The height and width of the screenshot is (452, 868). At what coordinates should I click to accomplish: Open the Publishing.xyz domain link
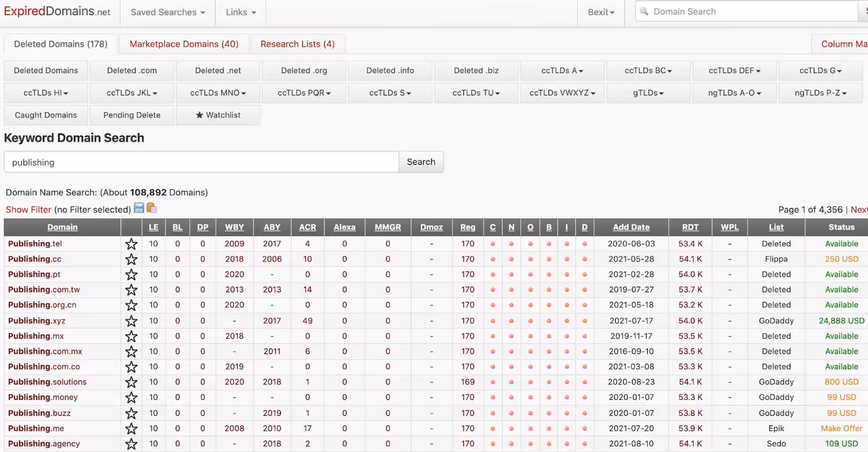(36, 321)
